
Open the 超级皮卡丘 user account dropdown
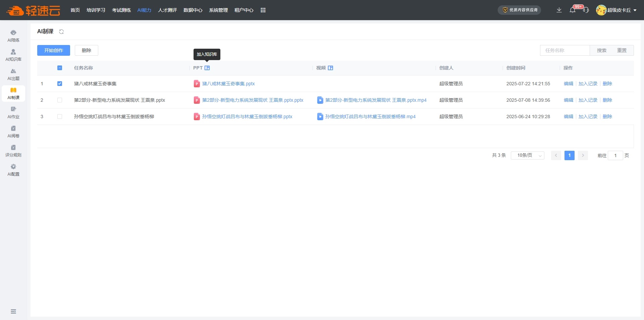click(616, 10)
